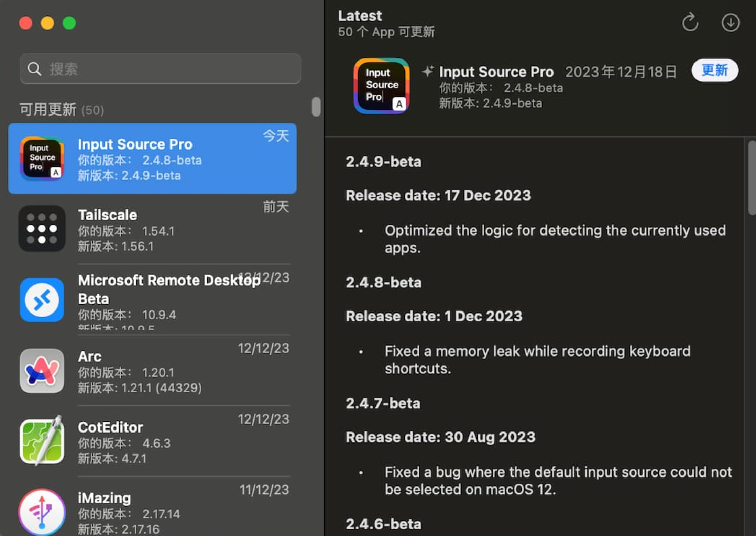
Task: Select the Input Source Pro list entry
Action: pos(152,159)
